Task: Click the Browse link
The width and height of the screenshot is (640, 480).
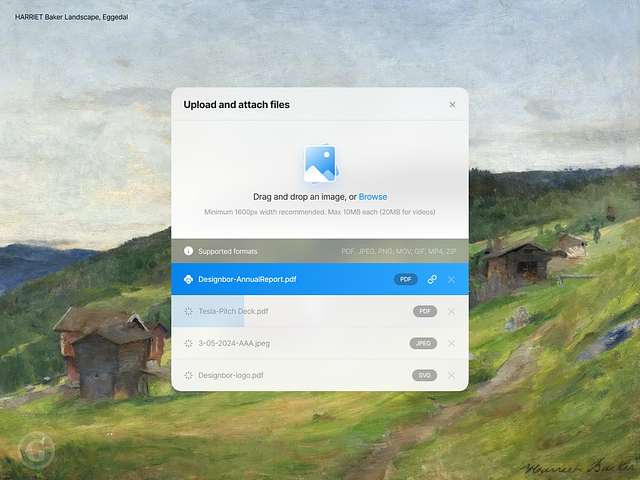Action: (x=373, y=197)
